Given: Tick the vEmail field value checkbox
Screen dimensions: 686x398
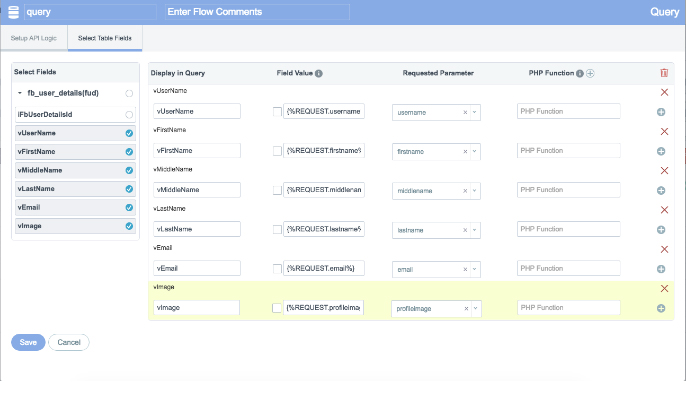Looking at the screenshot, I should (277, 269).
